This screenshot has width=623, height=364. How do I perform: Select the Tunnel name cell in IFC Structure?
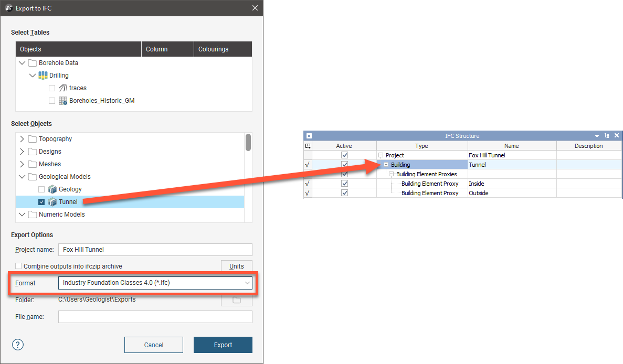coord(512,165)
